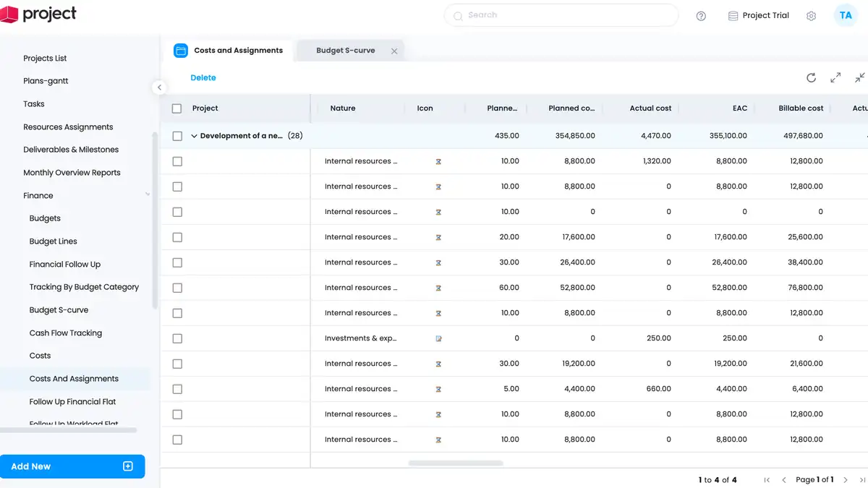Click the refresh icon above the table
868x488 pixels.
pyautogui.click(x=811, y=78)
